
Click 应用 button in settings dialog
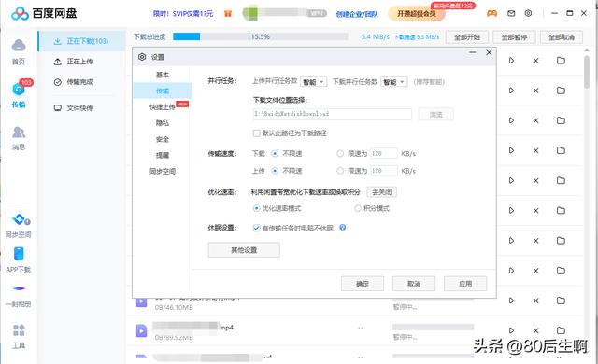(465, 284)
